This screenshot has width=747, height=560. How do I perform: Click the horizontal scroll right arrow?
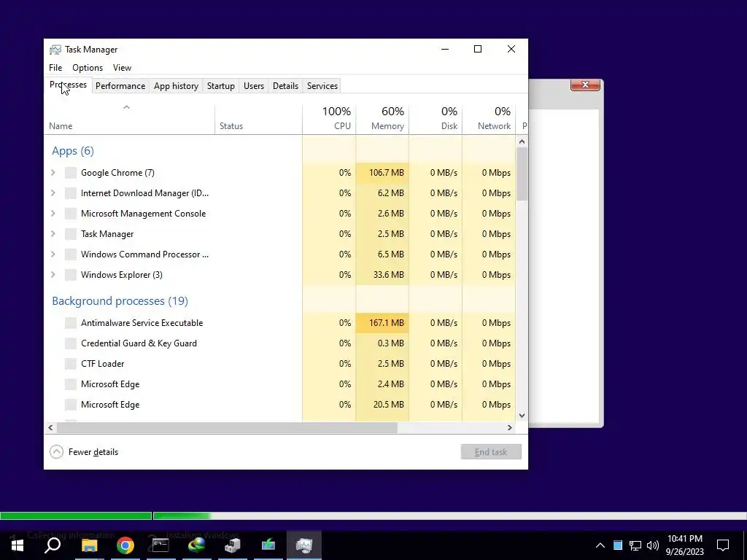[x=510, y=427]
